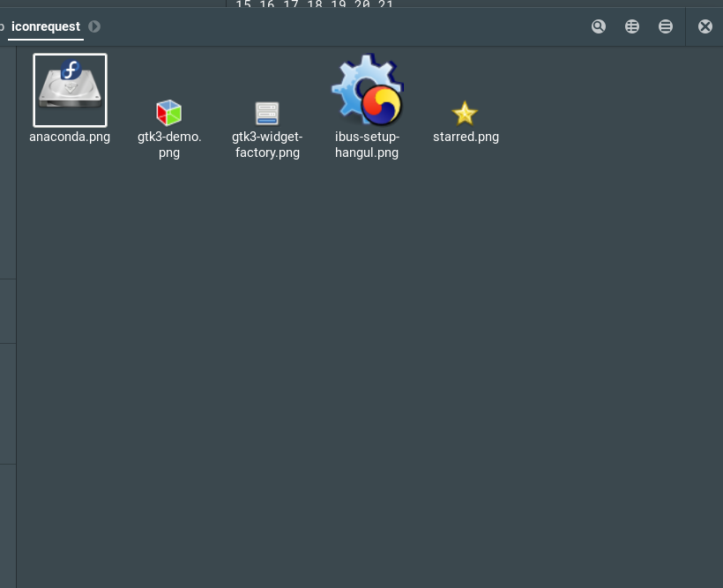Click the anaconda.png file name
This screenshot has height=588, width=723.
70,137
